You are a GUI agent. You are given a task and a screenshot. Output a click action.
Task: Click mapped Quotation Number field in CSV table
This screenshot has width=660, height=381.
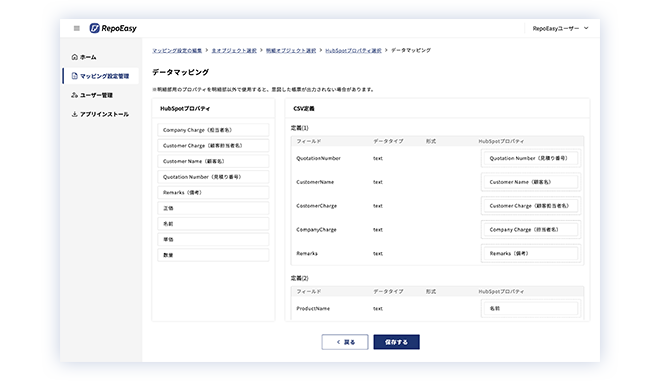click(531, 158)
